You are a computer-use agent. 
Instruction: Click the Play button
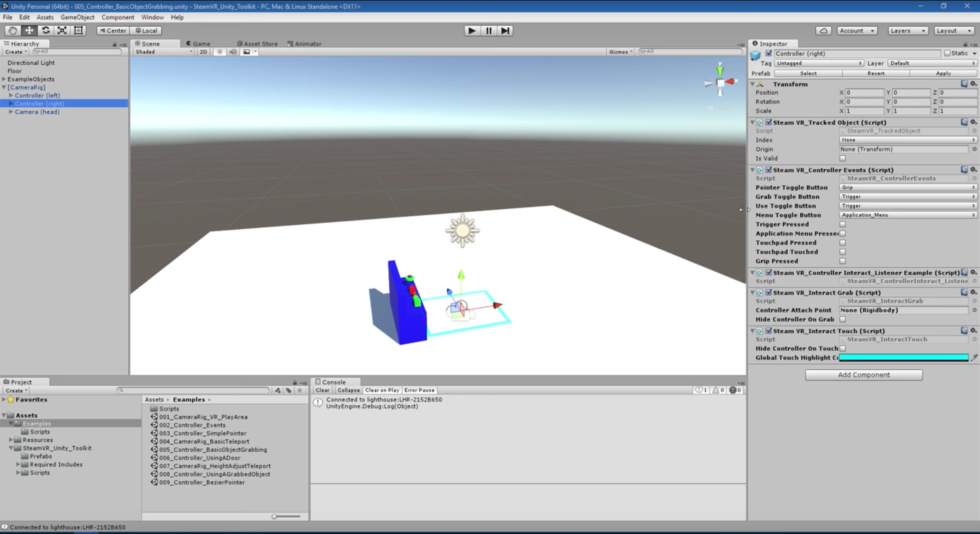(472, 30)
